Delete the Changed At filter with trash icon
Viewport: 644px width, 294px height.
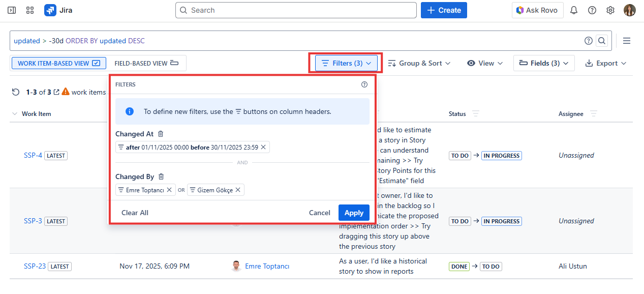coord(161,134)
